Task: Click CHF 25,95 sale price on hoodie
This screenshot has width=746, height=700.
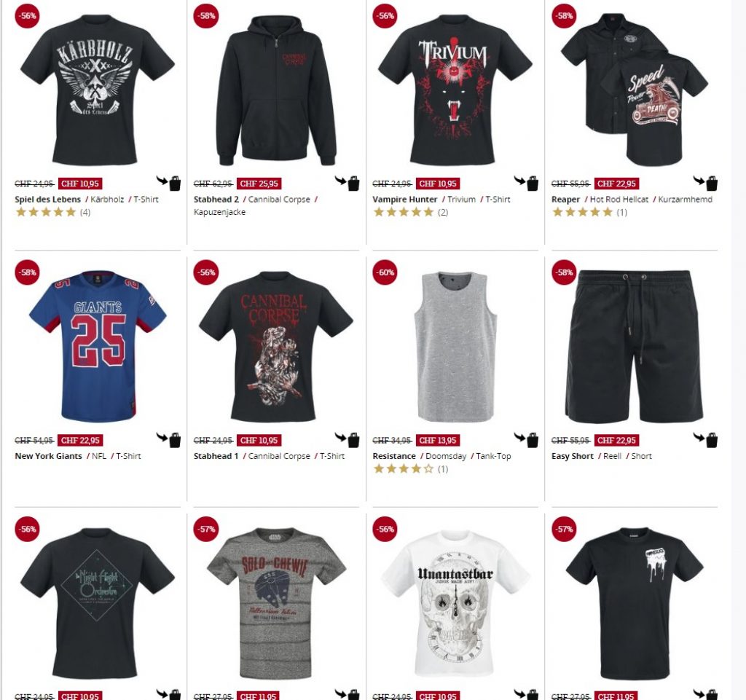Action: (259, 184)
